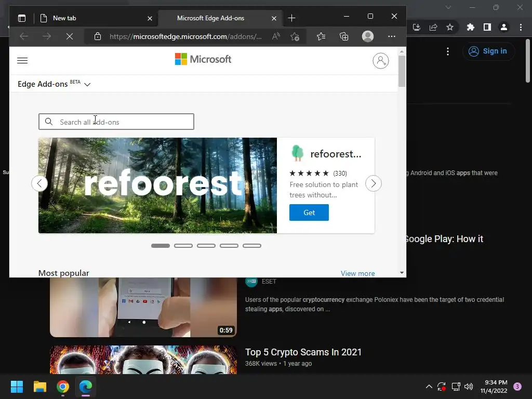Share this page icon in Chrome
The image size is (532, 399).
pyautogui.click(x=433, y=27)
